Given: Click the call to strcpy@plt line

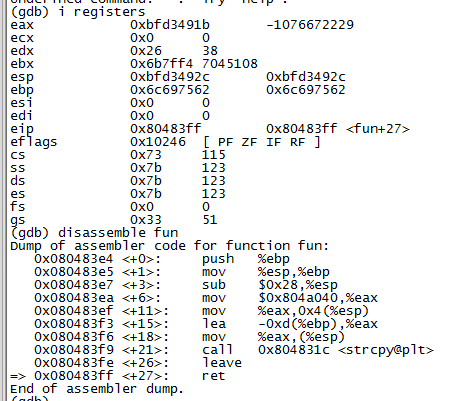Looking at the screenshot, I should [234, 350].
